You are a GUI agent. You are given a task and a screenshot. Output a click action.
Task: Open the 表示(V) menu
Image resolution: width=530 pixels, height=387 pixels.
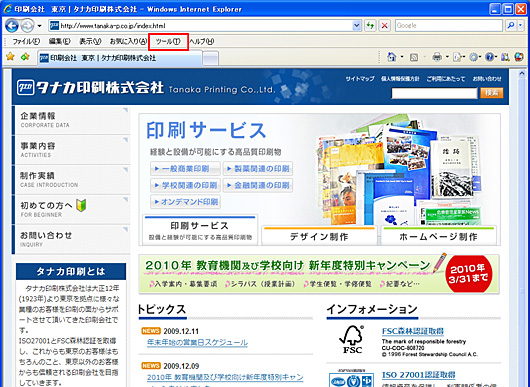coord(90,42)
